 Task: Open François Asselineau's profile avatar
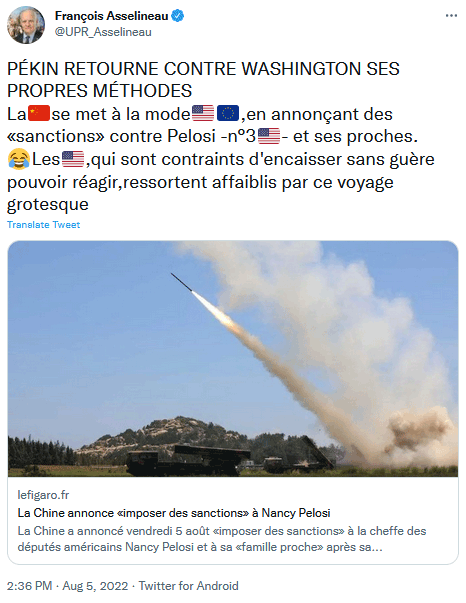tap(26, 25)
